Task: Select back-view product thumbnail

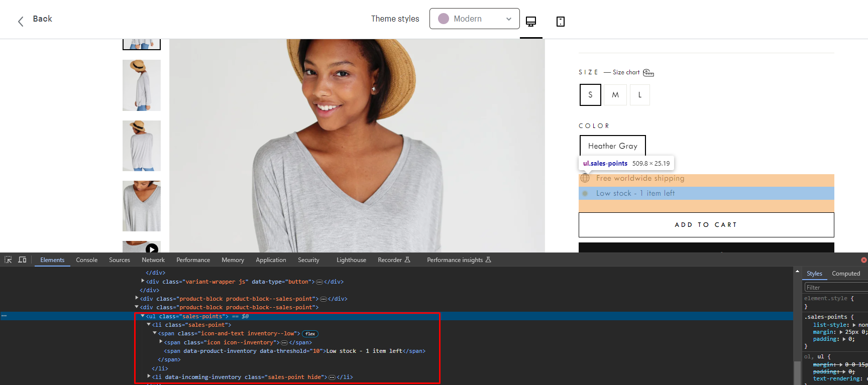Action: pyautogui.click(x=142, y=146)
